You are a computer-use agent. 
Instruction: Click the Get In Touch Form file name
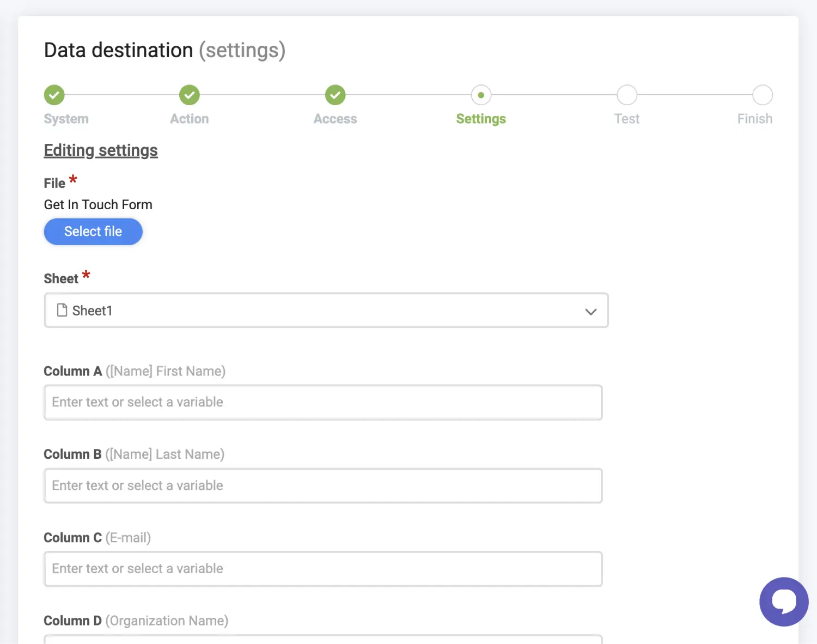(x=98, y=205)
